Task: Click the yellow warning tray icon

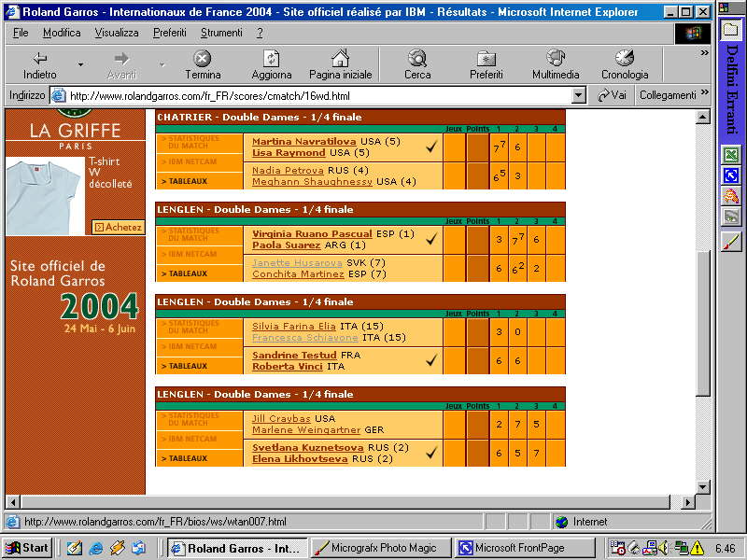Action: (x=697, y=548)
